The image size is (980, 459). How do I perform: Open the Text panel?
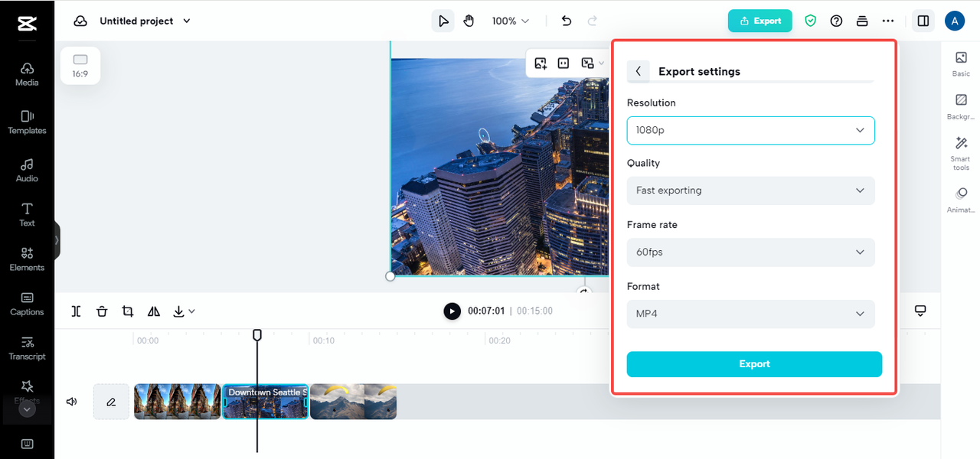pos(27,215)
